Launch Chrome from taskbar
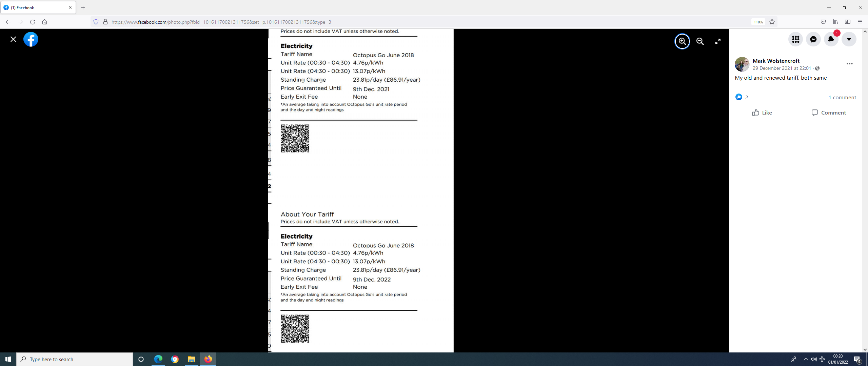868x366 pixels. point(175,359)
